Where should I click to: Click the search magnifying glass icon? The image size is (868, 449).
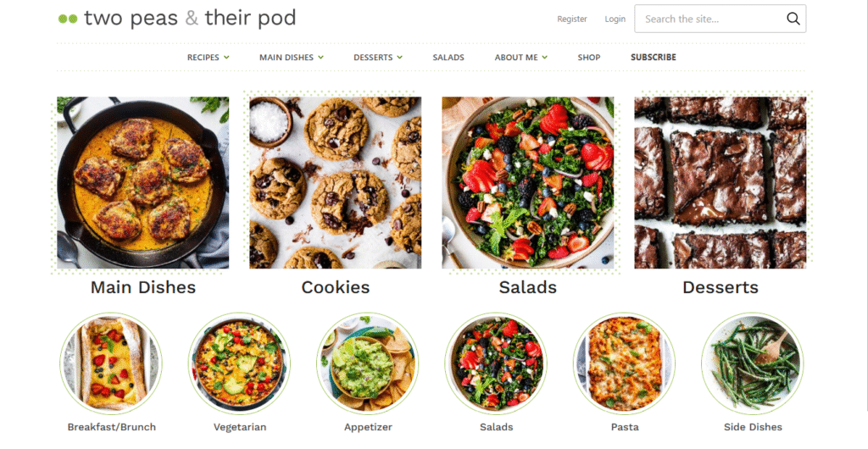793,19
